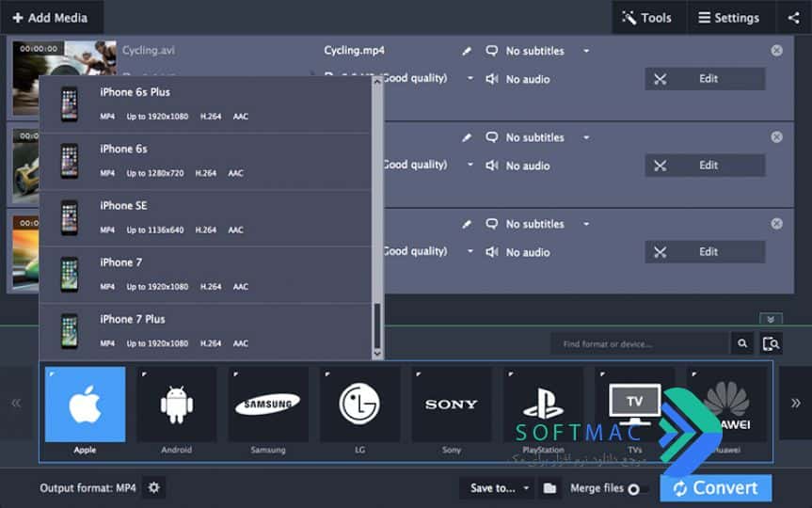
Task: Click scroll up arrow of preset list
Action: coord(377,82)
